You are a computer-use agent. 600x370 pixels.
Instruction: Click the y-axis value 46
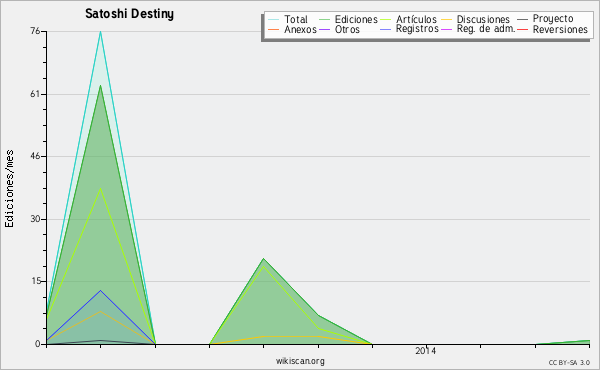pyautogui.click(x=35, y=156)
